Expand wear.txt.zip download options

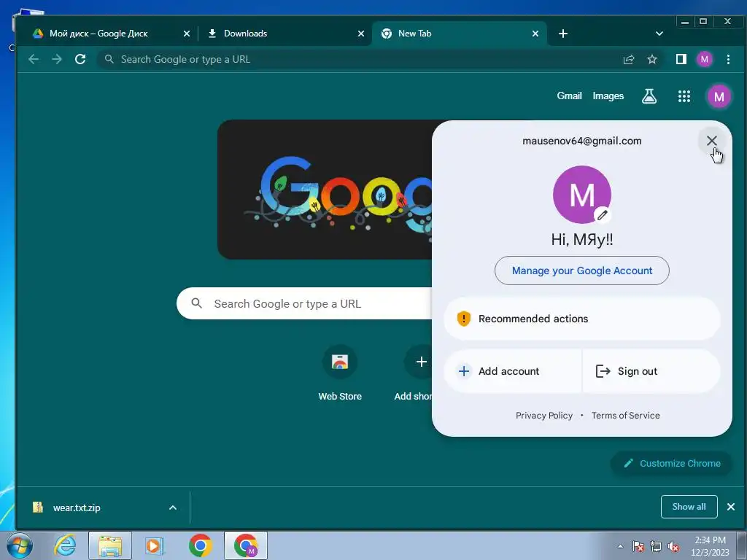pyautogui.click(x=173, y=507)
